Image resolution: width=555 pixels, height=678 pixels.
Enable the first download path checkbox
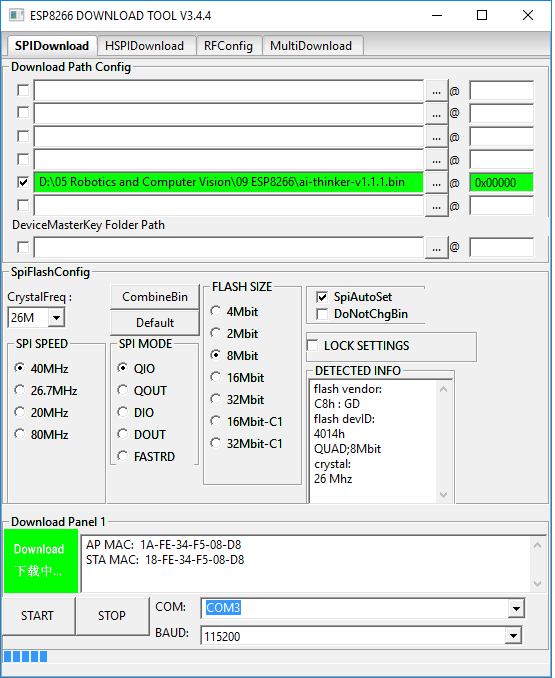pos(23,91)
